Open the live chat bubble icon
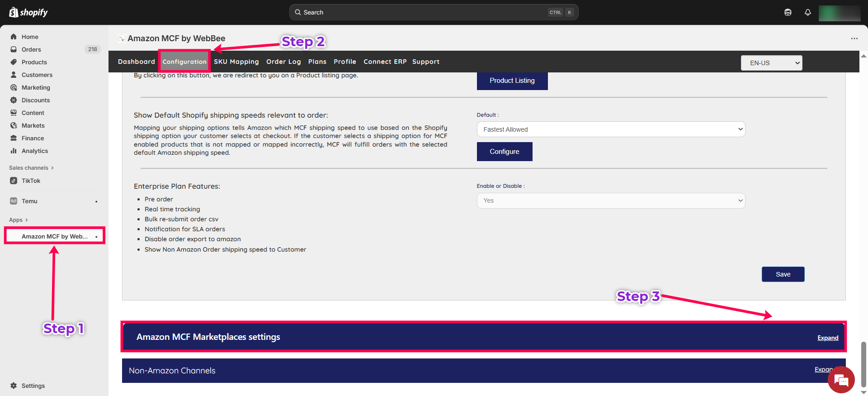The image size is (868, 396). [x=841, y=380]
